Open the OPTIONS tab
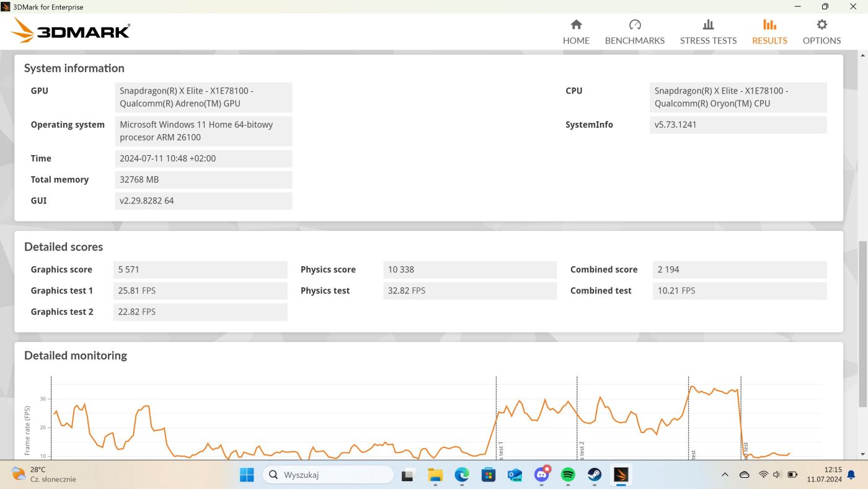The image size is (868, 489). tap(821, 32)
